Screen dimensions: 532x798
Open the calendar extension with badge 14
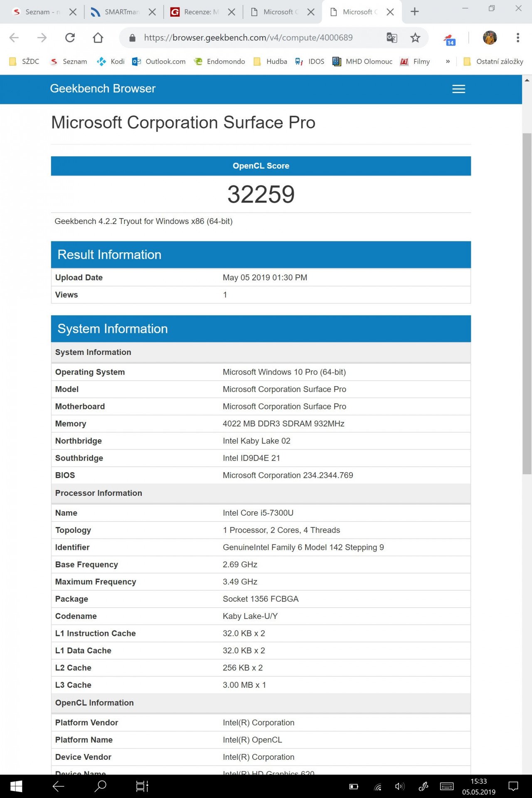[x=450, y=39]
